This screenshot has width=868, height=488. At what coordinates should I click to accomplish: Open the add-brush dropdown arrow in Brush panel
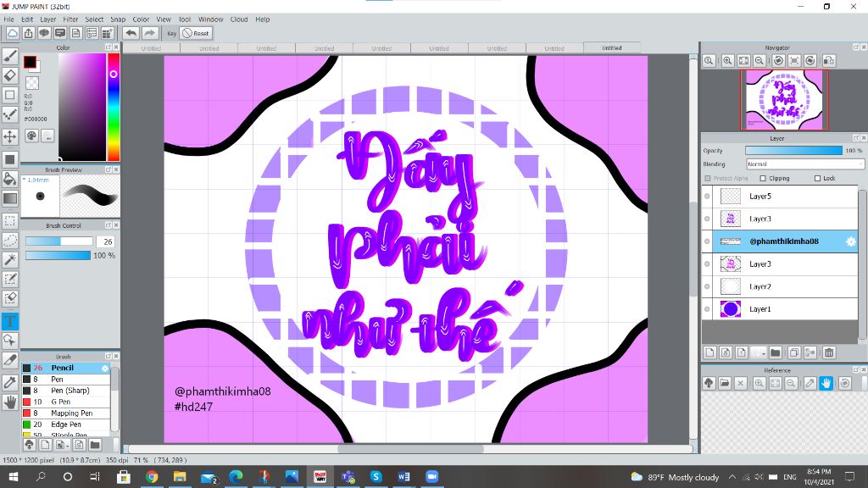point(68,445)
